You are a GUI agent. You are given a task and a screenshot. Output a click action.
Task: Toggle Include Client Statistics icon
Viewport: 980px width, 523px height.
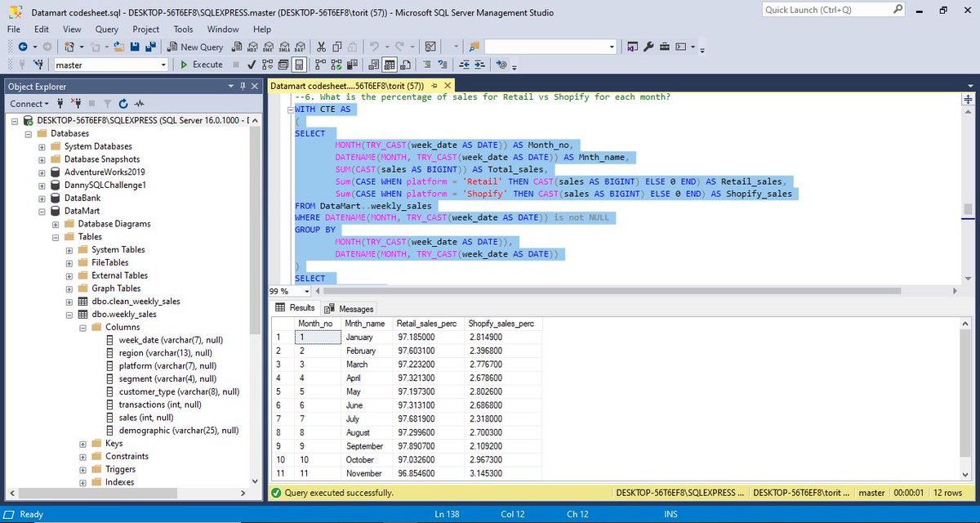coord(352,65)
